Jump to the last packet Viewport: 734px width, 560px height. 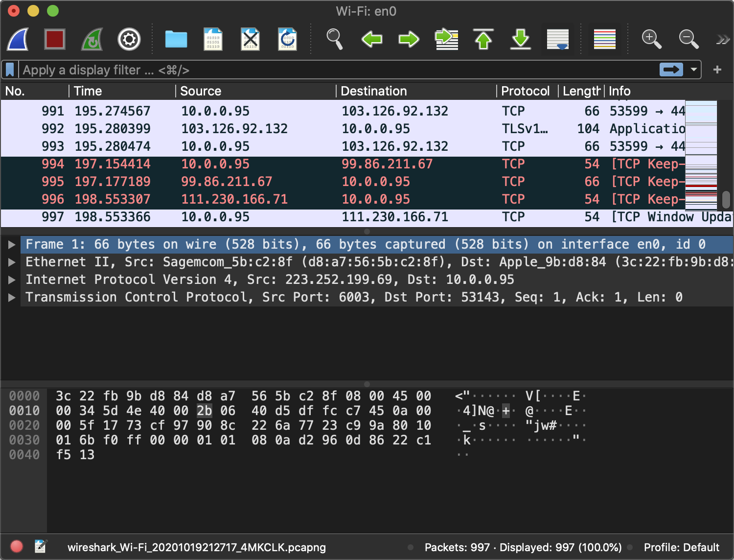[x=521, y=39]
